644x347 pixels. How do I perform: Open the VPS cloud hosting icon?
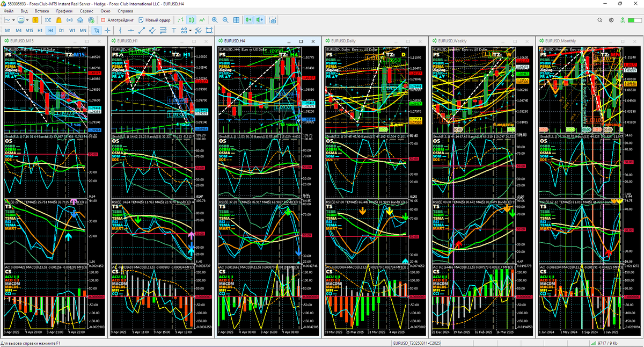[x=80, y=20]
